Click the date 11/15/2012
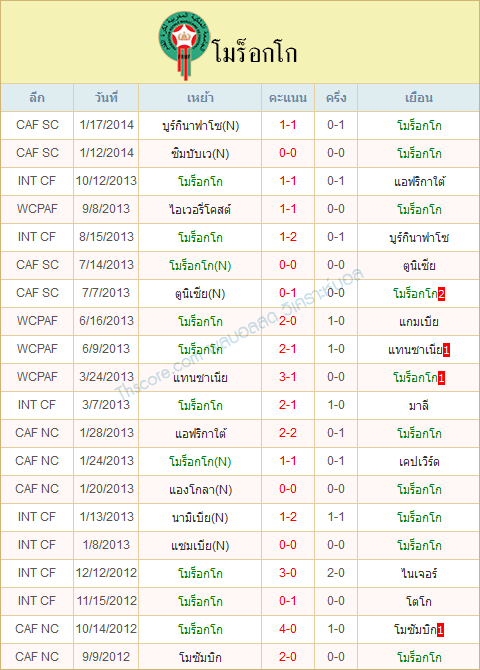The image size is (480, 670). click(106, 601)
